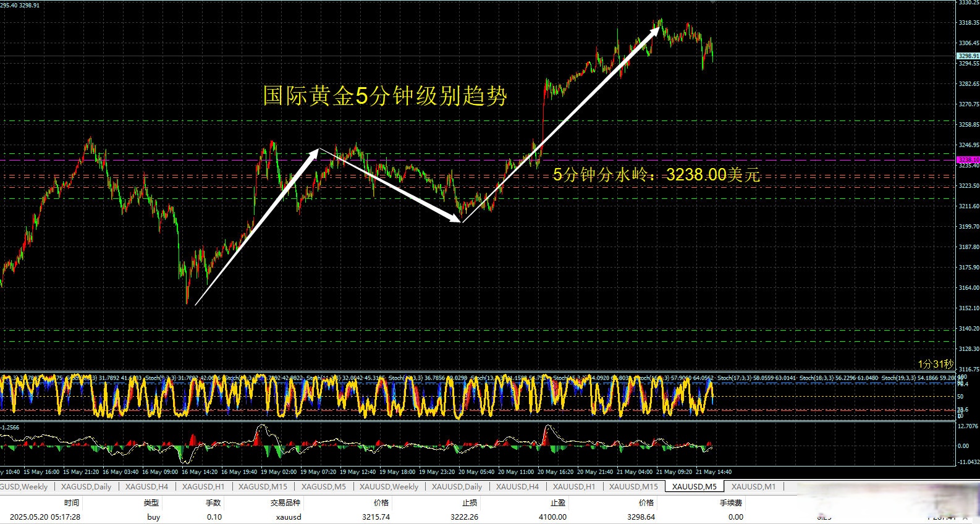Sort orders by the 时间 column header

tap(71, 503)
